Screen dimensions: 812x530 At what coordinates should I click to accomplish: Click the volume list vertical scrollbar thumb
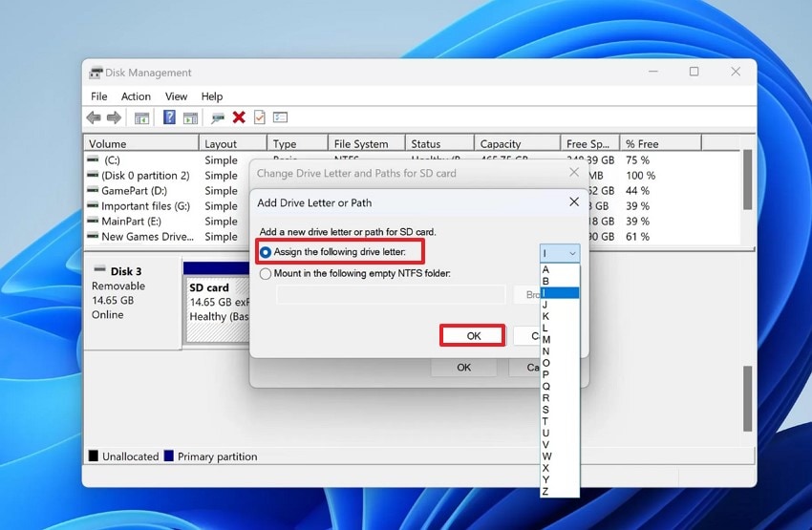tap(747, 180)
